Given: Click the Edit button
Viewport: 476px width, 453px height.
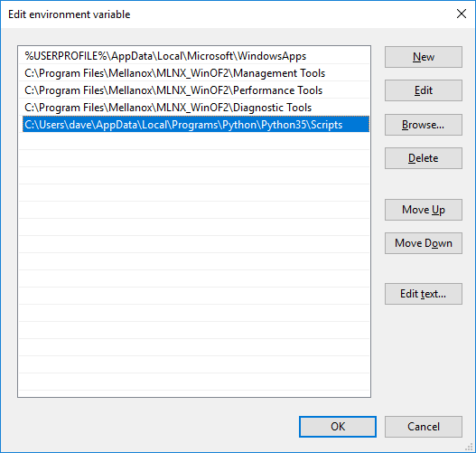Looking at the screenshot, I should pos(424,90).
